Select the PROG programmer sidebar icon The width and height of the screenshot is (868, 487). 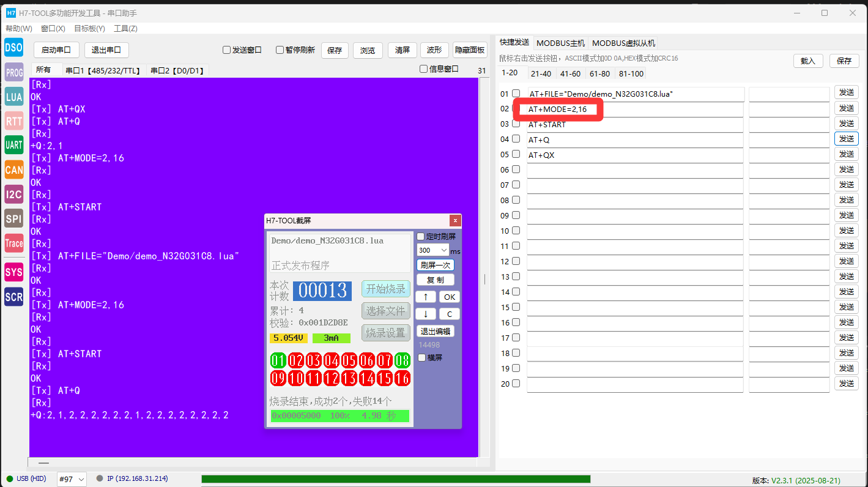[13, 72]
